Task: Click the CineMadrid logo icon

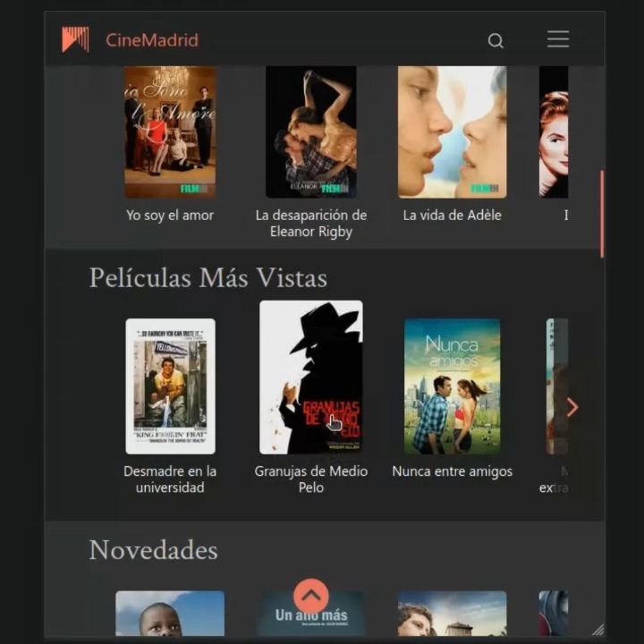Action: 75,40
